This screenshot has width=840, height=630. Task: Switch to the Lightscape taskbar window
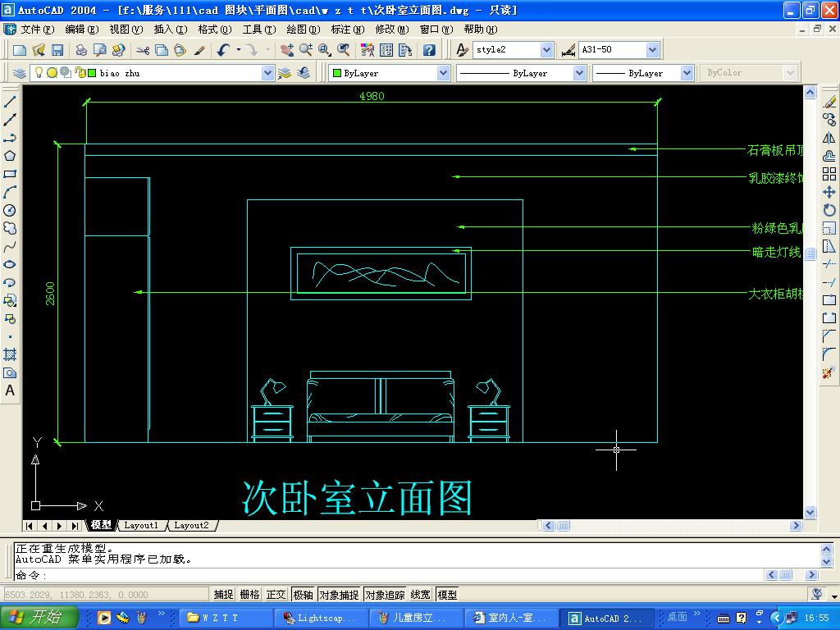(x=322, y=618)
